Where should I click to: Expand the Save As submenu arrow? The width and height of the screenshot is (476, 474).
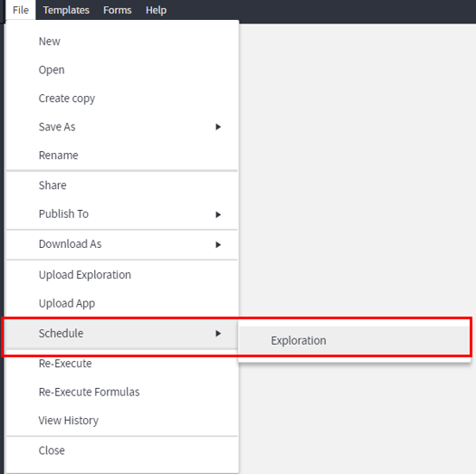coord(218,127)
